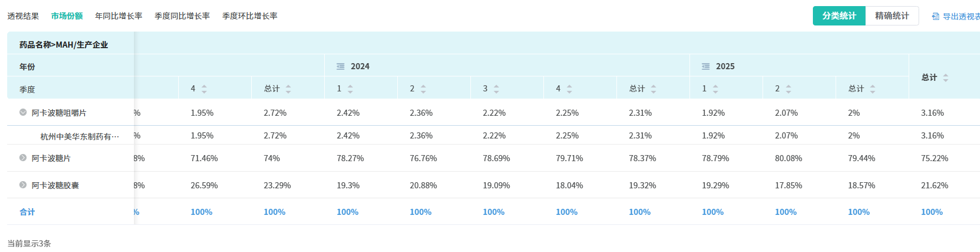Click the 杭州中美华东制药 manufacturer row
980x252 pixels.
pyautogui.click(x=79, y=136)
